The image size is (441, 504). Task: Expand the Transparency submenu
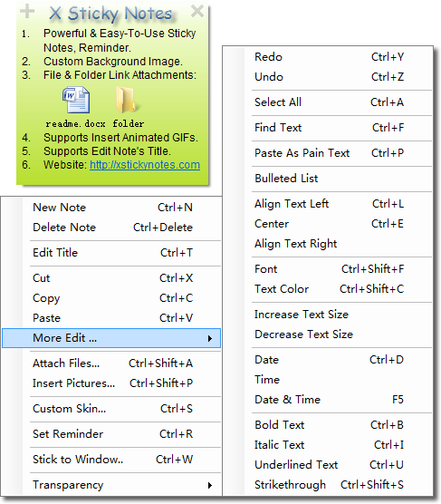[111, 485]
